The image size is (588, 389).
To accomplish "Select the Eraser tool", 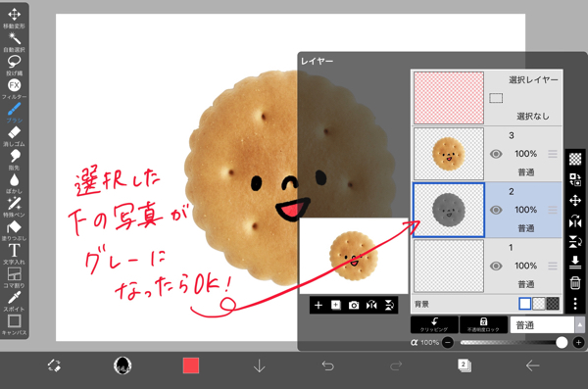I will [x=14, y=136].
